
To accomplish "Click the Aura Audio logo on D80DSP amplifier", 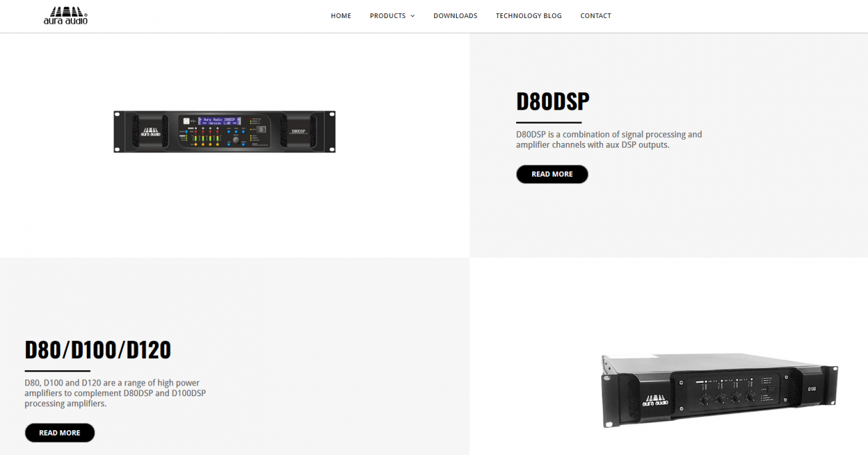I will [x=150, y=132].
